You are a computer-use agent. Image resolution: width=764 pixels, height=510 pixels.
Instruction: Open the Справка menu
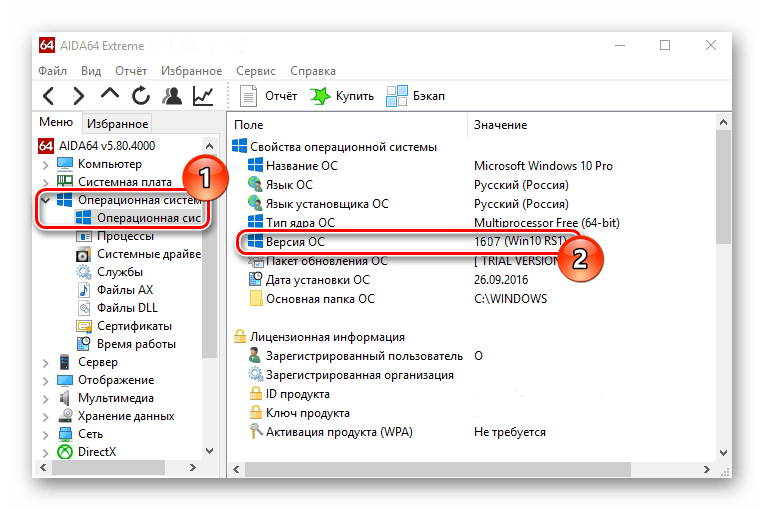(313, 71)
